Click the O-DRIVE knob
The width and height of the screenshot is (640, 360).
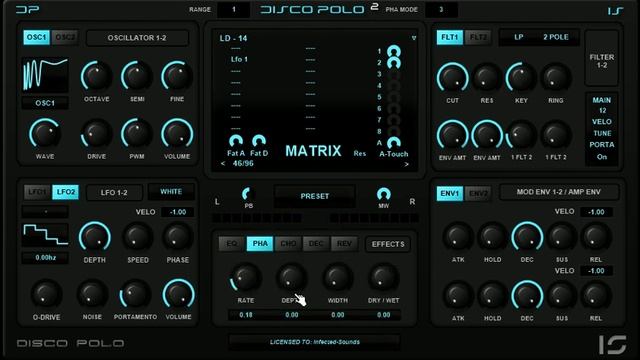point(46,294)
